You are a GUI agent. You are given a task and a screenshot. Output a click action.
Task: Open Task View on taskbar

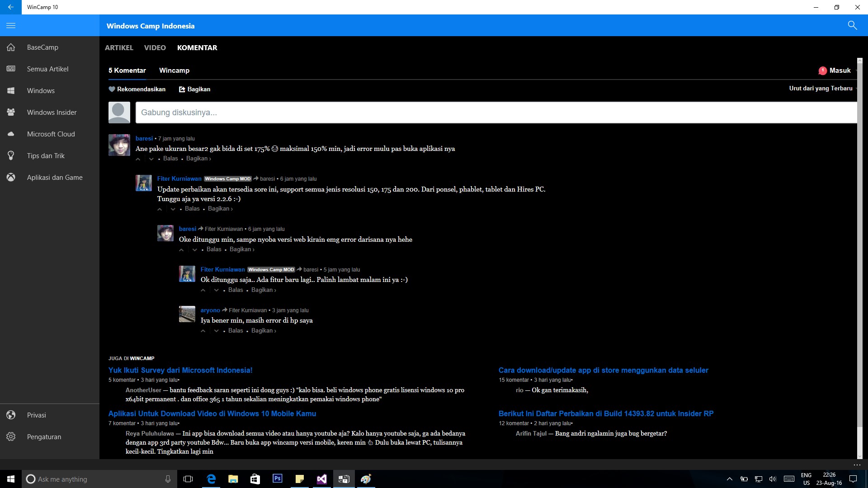pos(188,479)
